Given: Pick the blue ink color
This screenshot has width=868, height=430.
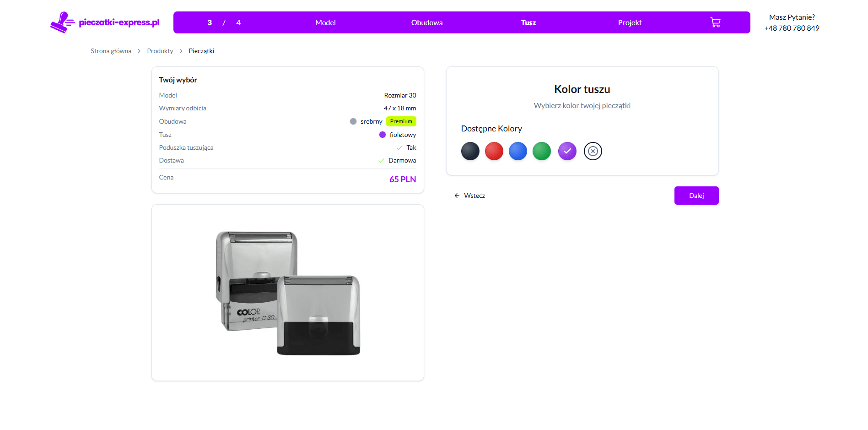Looking at the screenshot, I should [x=518, y=151].
